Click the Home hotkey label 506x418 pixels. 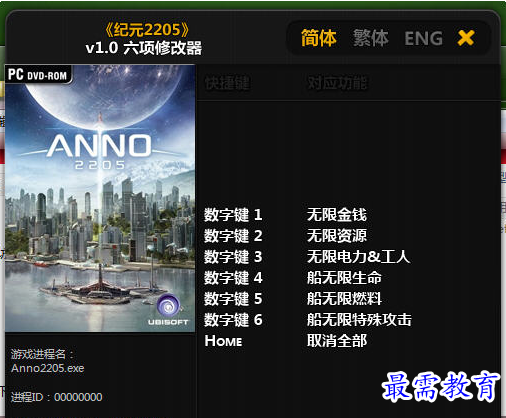[x=223, y=341]
